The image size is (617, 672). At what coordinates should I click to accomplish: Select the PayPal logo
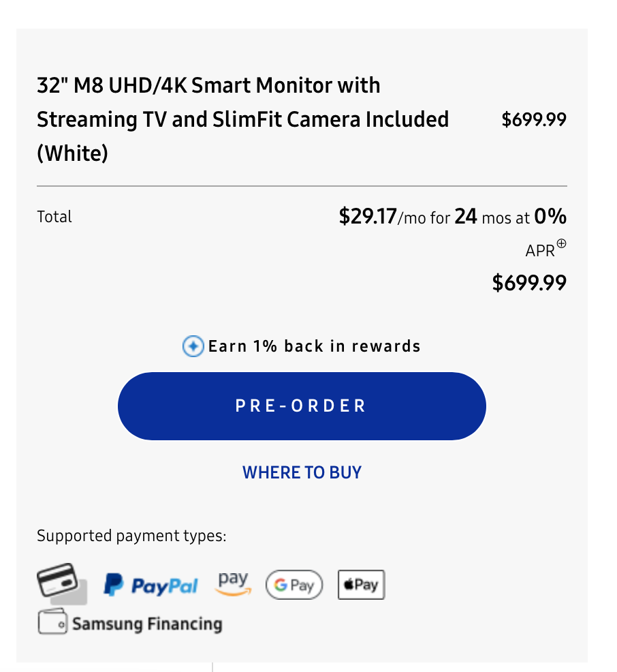click(151, 585)
